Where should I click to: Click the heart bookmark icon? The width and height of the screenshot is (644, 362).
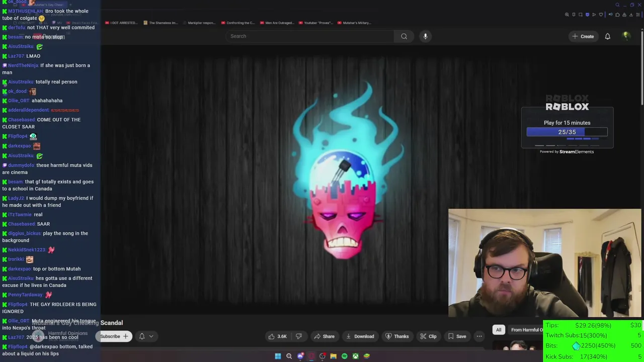coord(601,15)
